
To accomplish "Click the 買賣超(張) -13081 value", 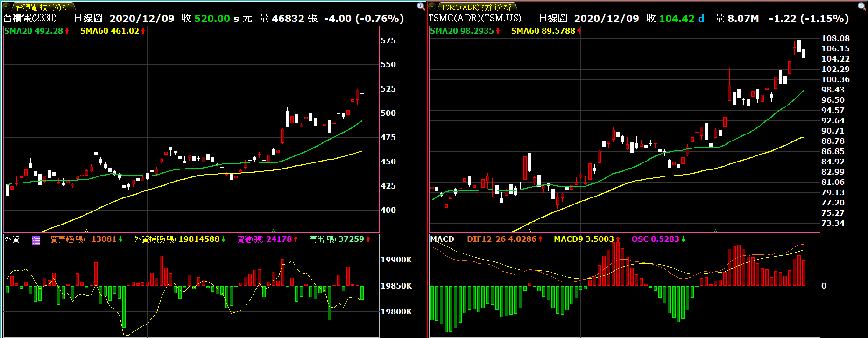I will (x=87, y=239).
